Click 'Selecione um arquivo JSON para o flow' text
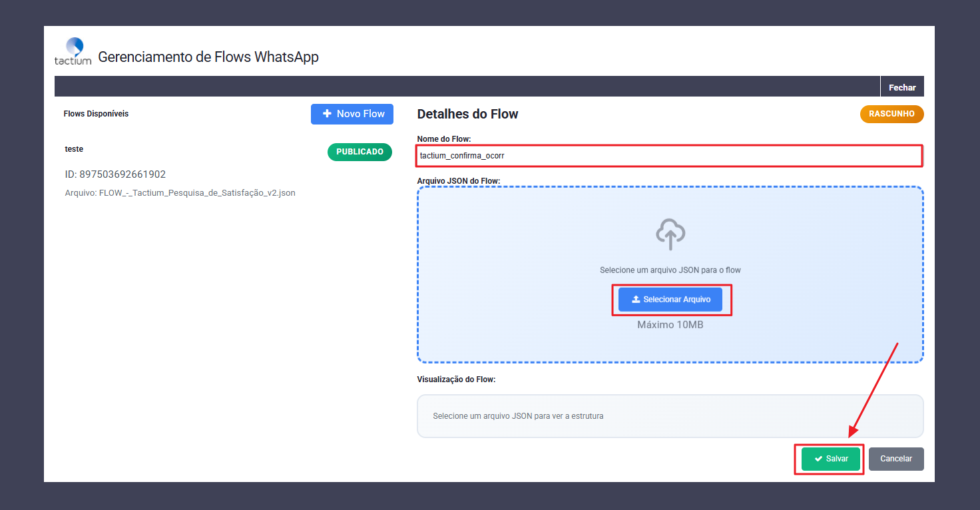The height and width of the screenshot is (510, 980). [x=670, y=270]
